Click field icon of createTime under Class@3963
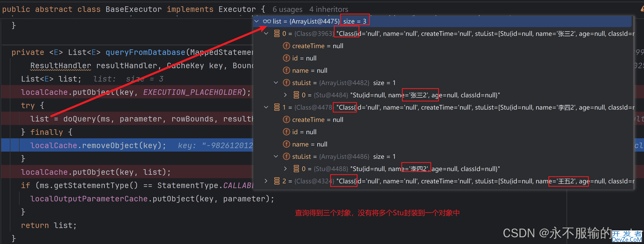644x244 pixels. (x=286, y=46)
